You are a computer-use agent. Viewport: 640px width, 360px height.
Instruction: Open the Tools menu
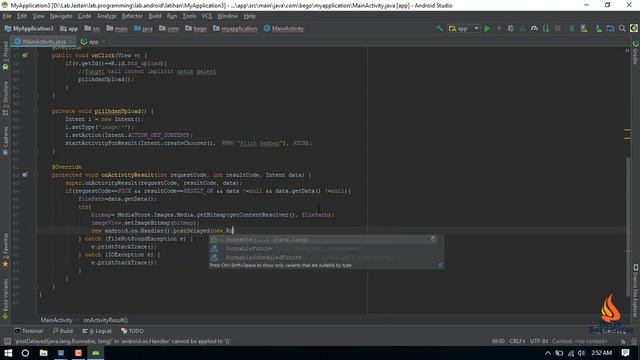[x=189, y=16]
